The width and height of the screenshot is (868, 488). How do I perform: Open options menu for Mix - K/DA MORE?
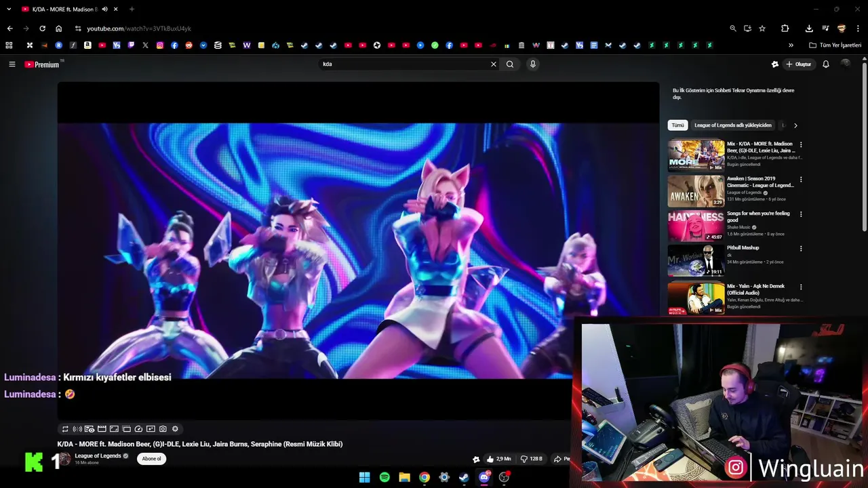[x=801, y=145]
